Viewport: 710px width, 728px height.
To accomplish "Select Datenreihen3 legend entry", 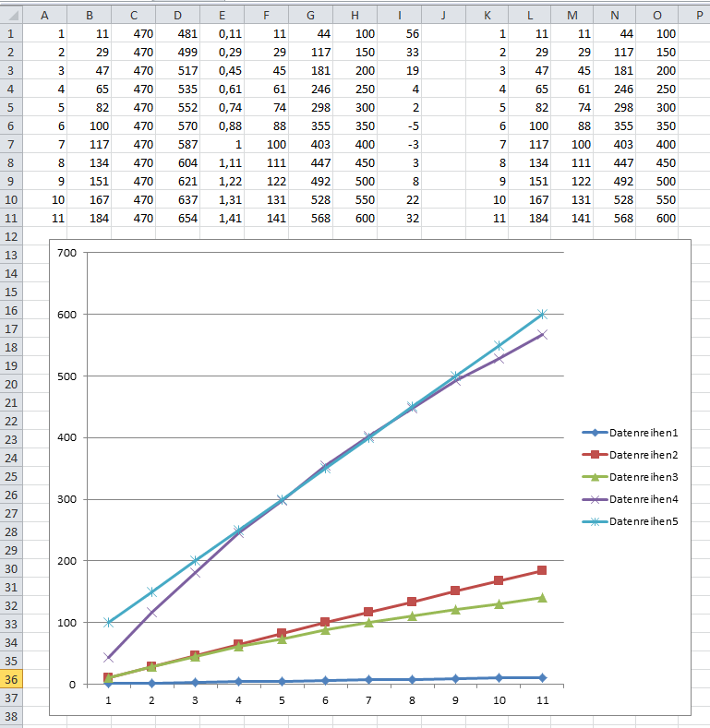I will (x=630, y=477).
